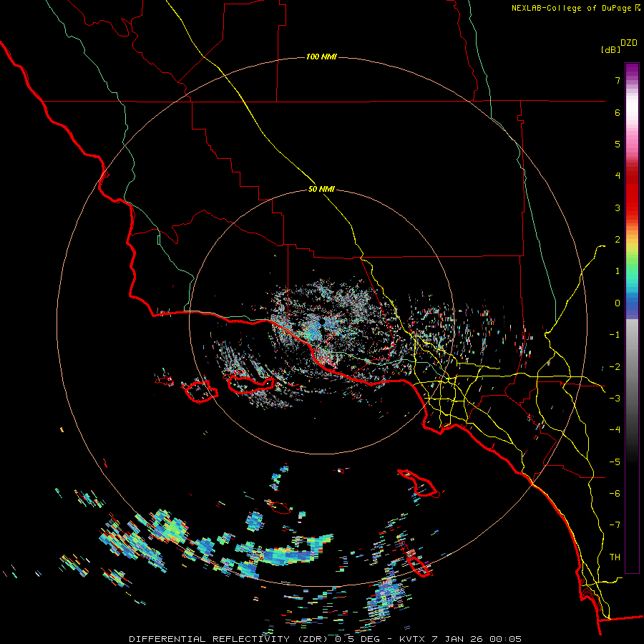
Task: Click the 50 NMI range ring label
Action: [x=321, y=189]
